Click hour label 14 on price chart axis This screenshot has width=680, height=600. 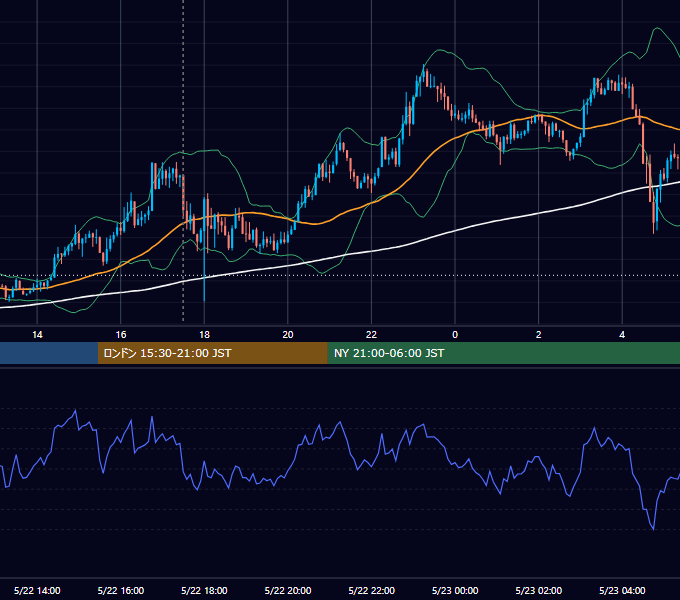click(37, 335)
